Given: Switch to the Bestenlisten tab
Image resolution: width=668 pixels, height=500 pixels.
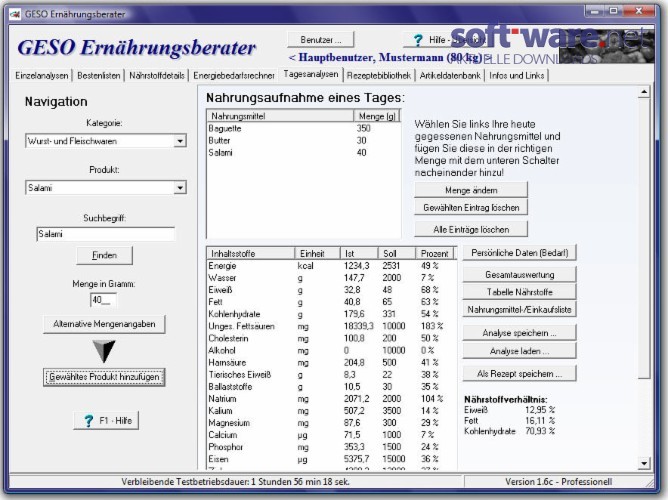Looking at the screenshot, I should [x=99, y=76].
